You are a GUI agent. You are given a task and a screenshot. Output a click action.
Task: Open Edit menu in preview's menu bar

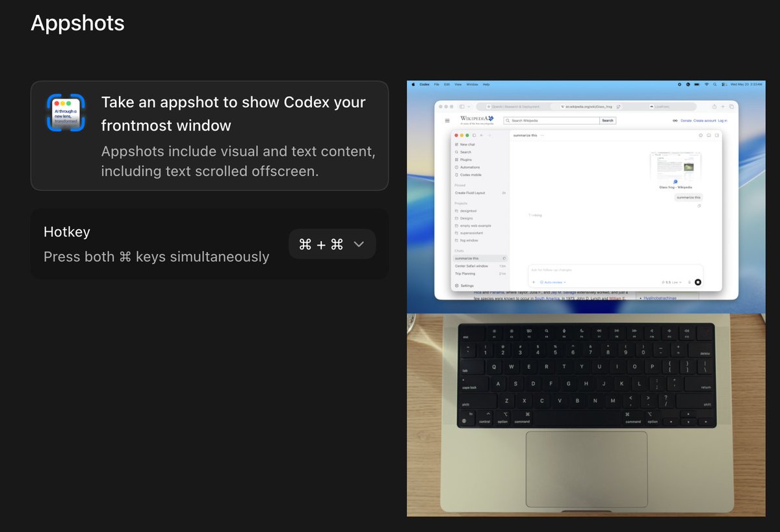tap(447, 84)
